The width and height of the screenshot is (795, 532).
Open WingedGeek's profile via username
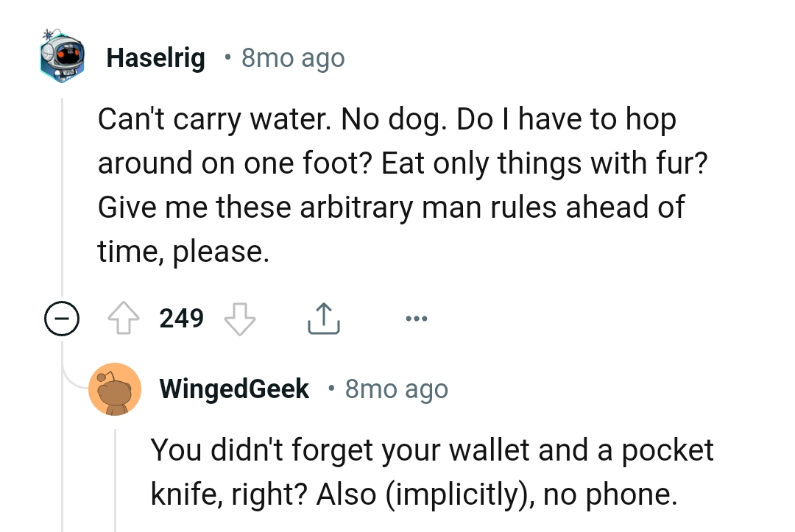[234, 389]
